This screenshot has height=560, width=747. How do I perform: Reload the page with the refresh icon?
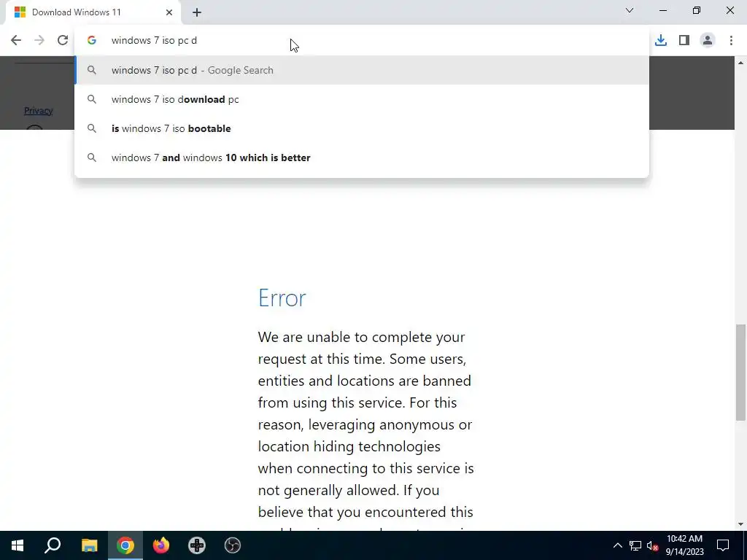click(x=63, y=41)
